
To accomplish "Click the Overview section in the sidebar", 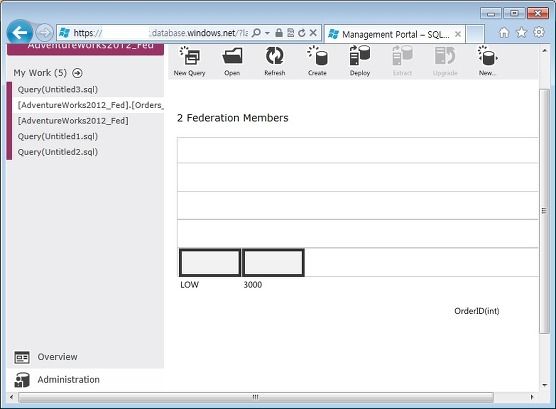I will click(85, 357).
